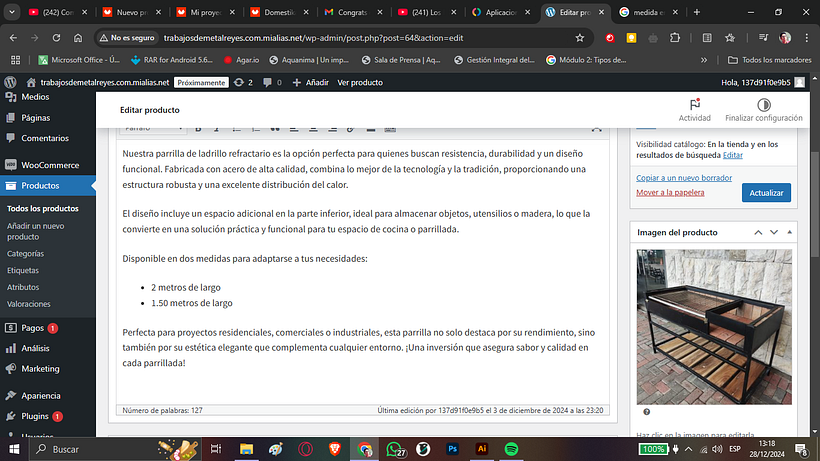Click Copiar a un nuevo borrador link
820x461 pixels.
pyautogui.click(x=684, y=178)
